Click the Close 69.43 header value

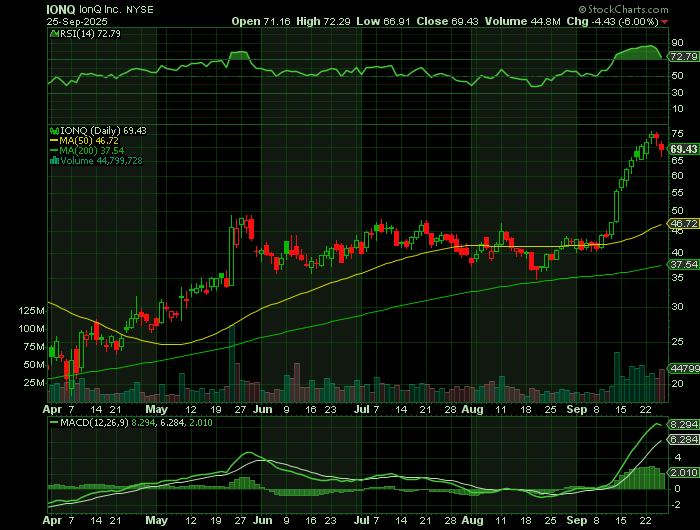(x=448, y=21)
